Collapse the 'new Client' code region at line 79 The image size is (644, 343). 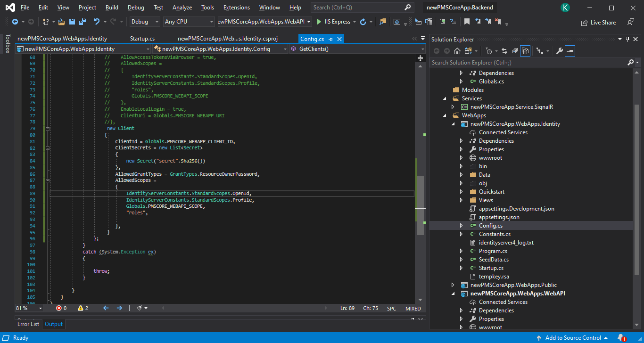pos(48,128)
